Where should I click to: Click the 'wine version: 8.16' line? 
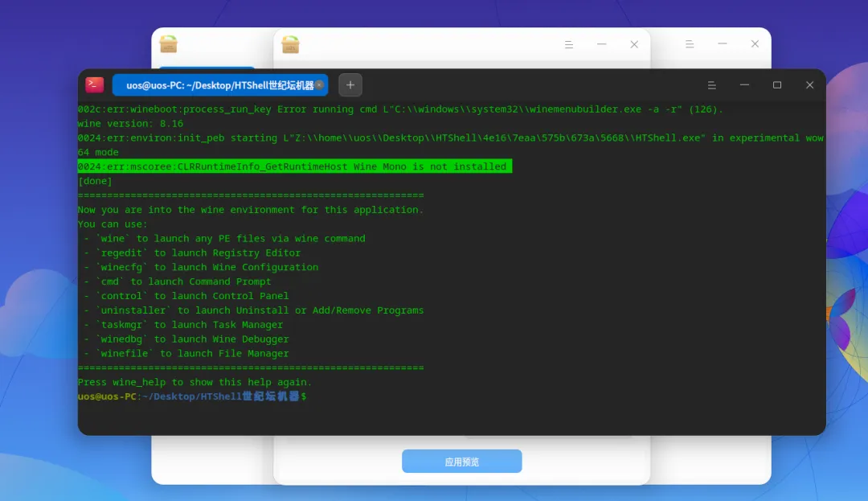pos(131,124)
